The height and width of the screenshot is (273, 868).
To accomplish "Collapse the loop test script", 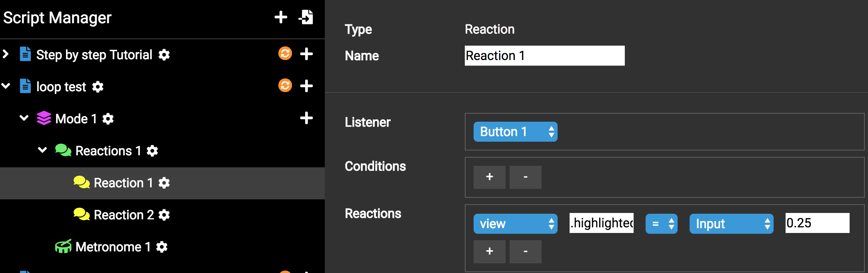I will 6,86.
